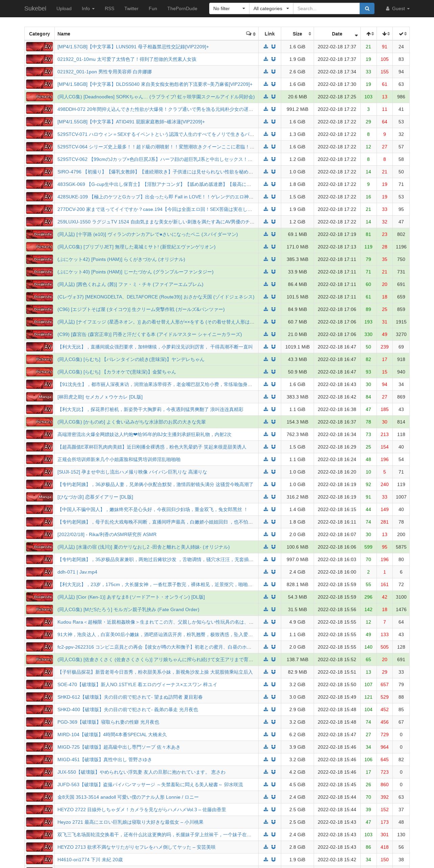
Task: Open the ddh-071 | Jav.mp4 title link
Action: point(77,572)
